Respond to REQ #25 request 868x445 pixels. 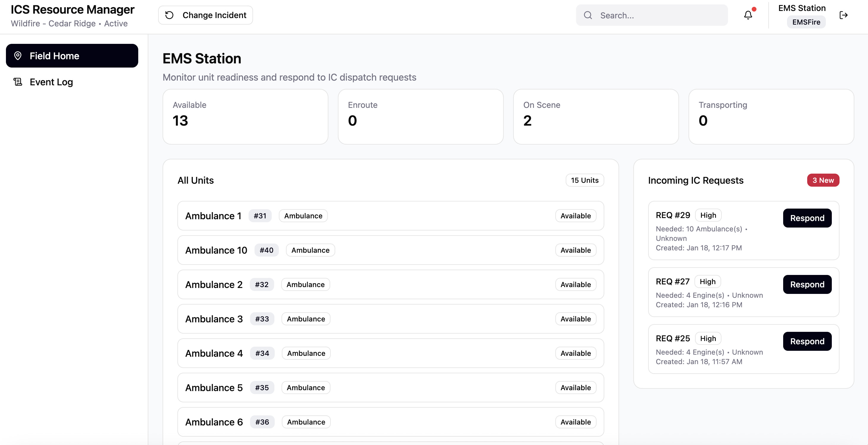tap(807, 341)
